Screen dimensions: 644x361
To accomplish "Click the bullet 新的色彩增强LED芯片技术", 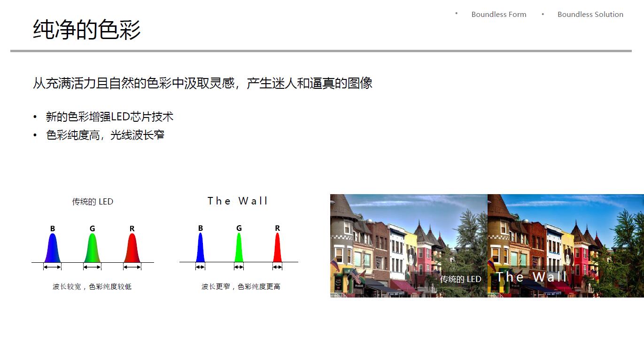I will pyautogui.click(x=109, y=117).
